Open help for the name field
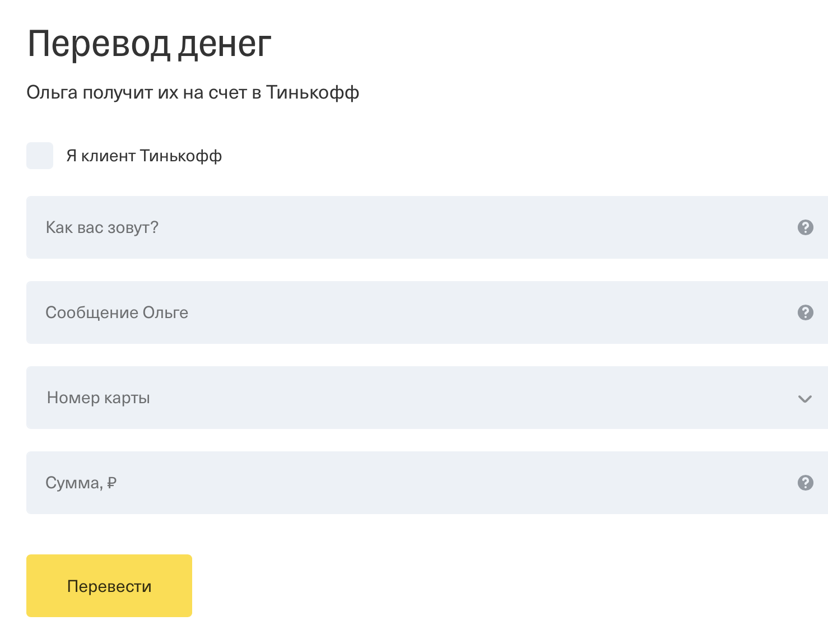Viewport: 828px width, 644px height. 805,227
